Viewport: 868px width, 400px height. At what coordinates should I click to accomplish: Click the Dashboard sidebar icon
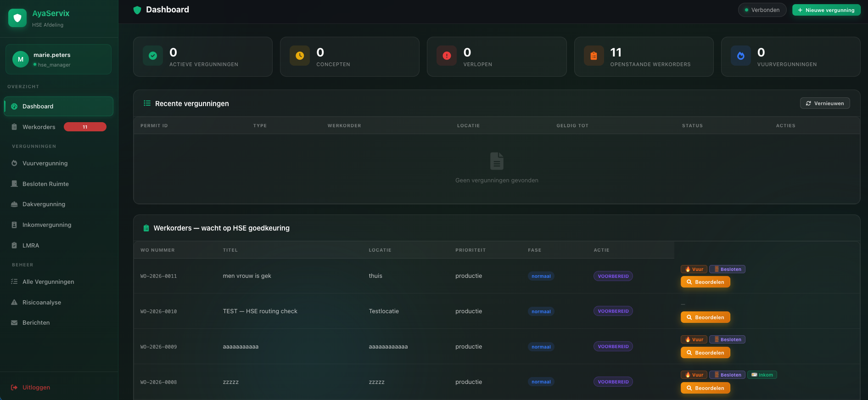(14, 107)
